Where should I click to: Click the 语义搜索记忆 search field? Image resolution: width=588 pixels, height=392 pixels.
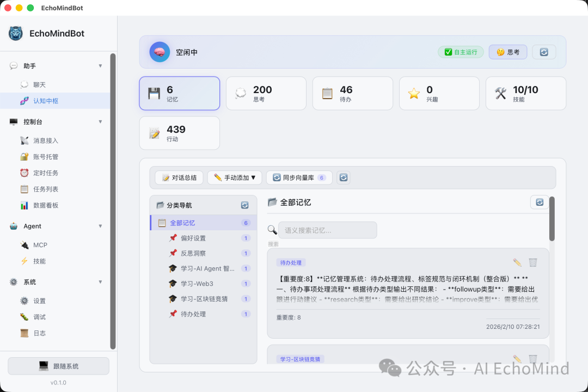click(327, 230)
